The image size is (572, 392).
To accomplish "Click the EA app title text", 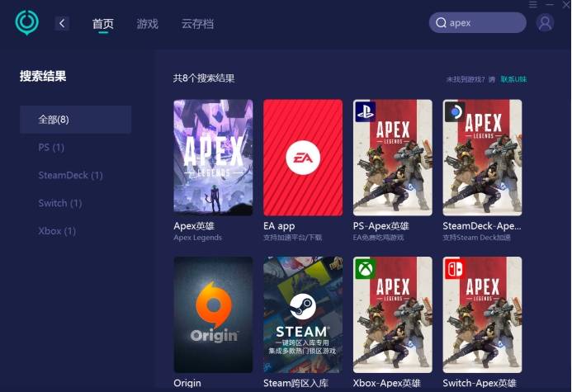I will (279, 226).
